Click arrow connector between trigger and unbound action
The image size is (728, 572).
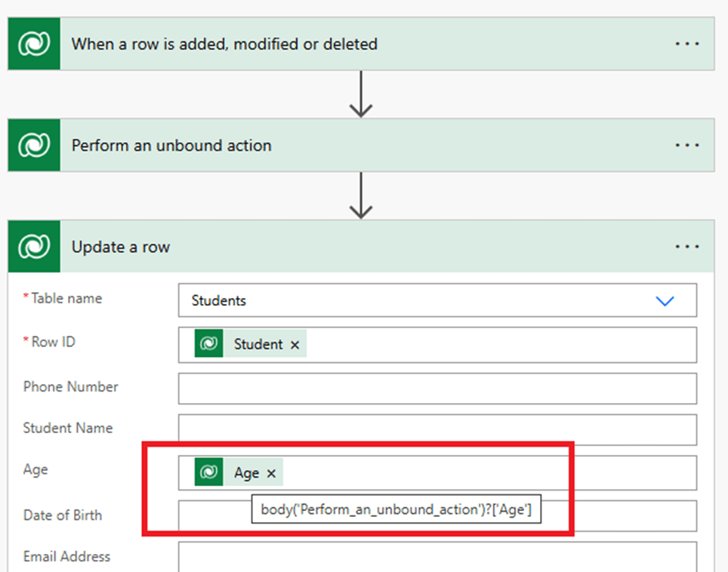pyautogui.click(x=361, y=94)
